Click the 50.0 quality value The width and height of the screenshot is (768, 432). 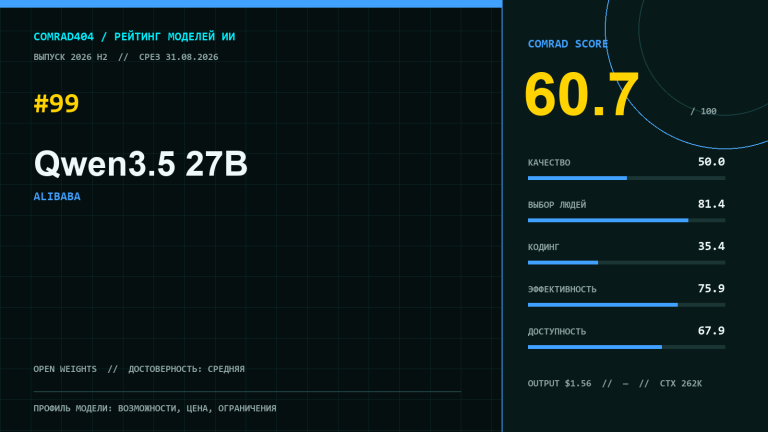click(x=711, y=162)
